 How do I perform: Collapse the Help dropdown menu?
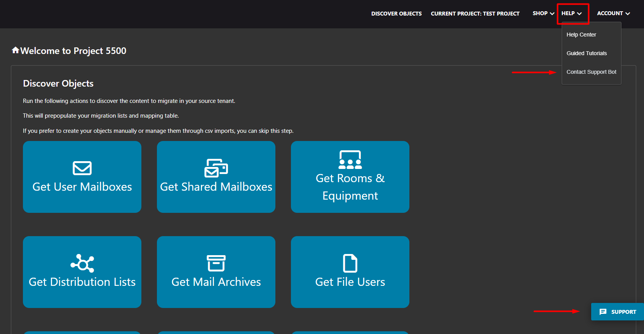coord(571,13)
